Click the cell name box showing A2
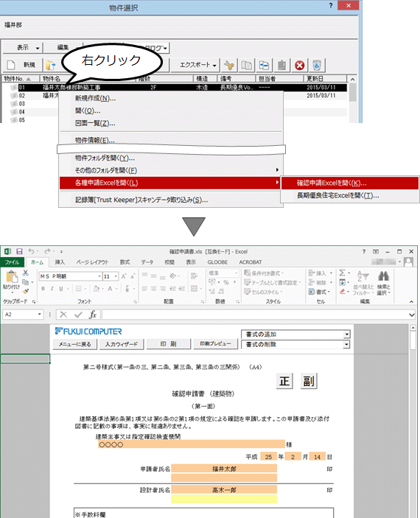The image size is (420, 518). tap(23, 315)
